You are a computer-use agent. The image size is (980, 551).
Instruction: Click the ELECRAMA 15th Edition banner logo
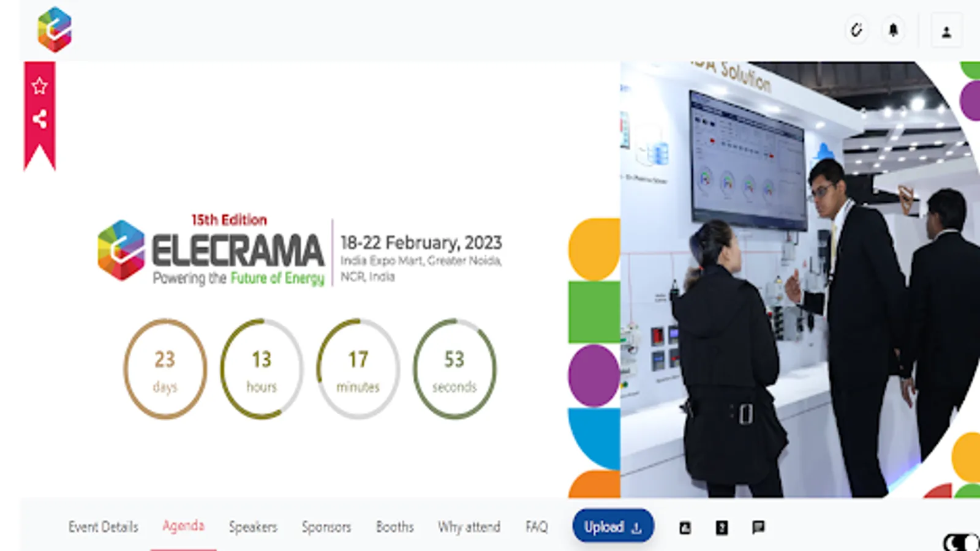click(211, 250)
